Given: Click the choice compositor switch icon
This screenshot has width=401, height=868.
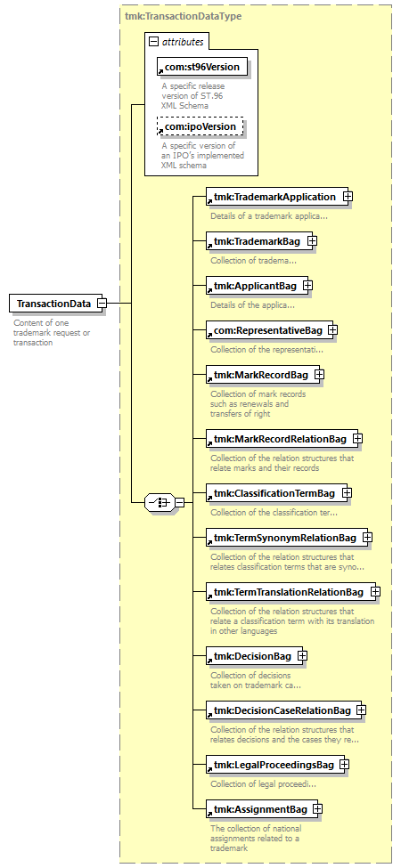Looking at the screenshot, I should pos(160,503).
